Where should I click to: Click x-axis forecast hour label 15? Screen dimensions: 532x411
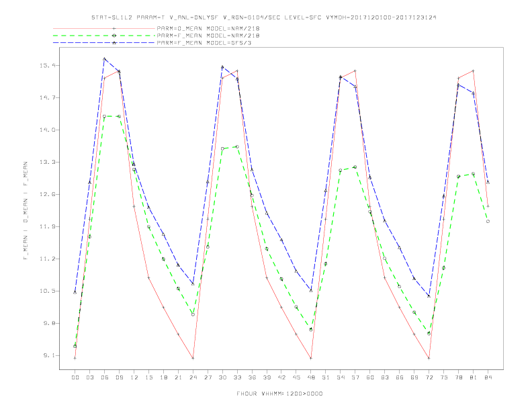148,377
